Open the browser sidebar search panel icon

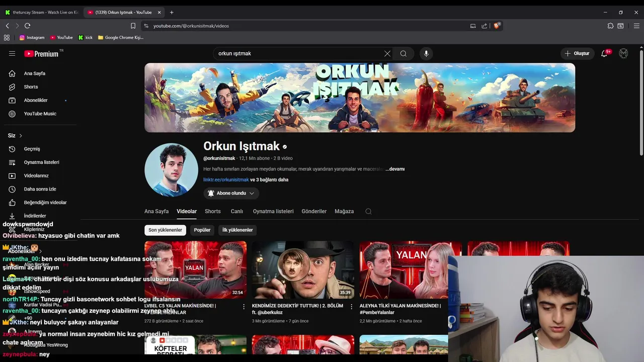tap(621, 26)
